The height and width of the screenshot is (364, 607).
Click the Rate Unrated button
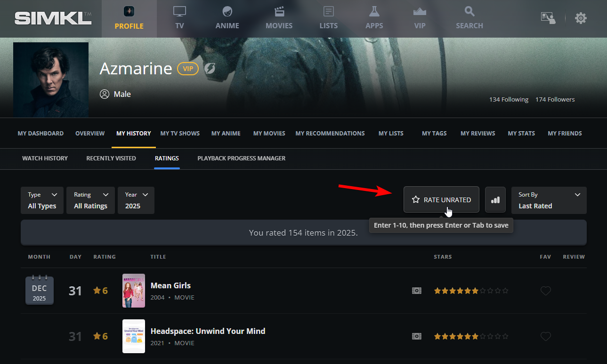441,200
